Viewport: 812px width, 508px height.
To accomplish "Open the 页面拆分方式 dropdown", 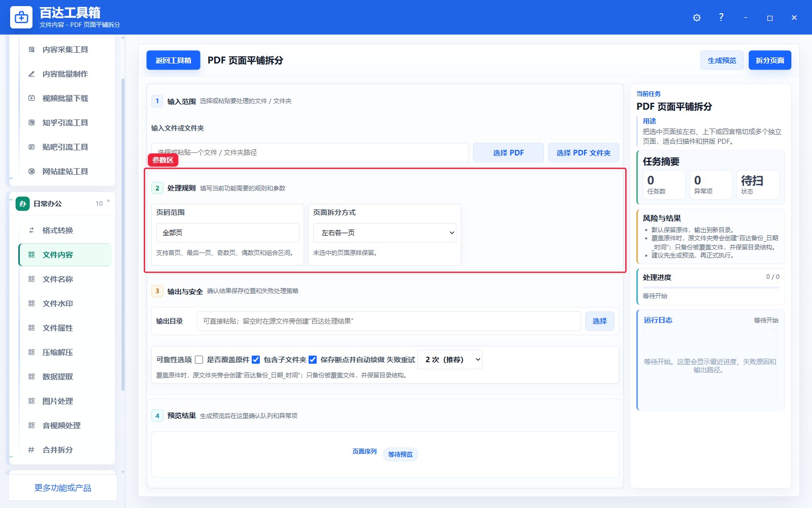I will [385, 233].
